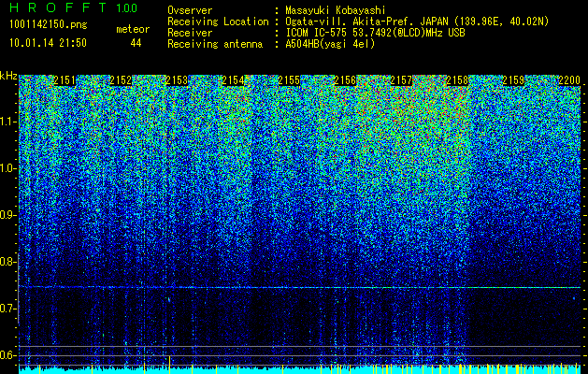Image resolution: width=588 pixels, height=374 pixels.
Task: Click the Receiver field label
Action: coord(190,33)
